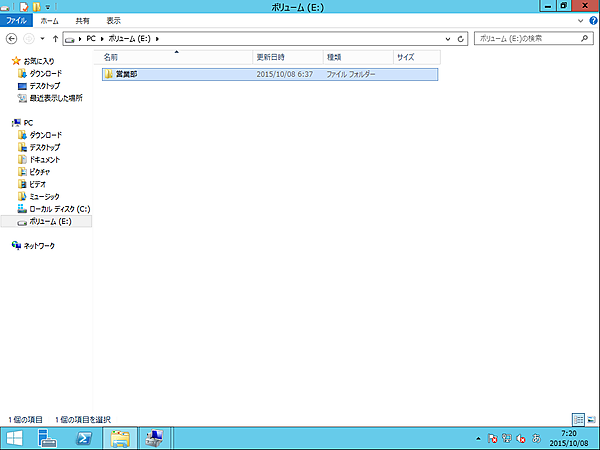Select お気に入り in the navigation pane
Image resolution: width=600 pixels, height=450 pixels.
click(33, 61)
